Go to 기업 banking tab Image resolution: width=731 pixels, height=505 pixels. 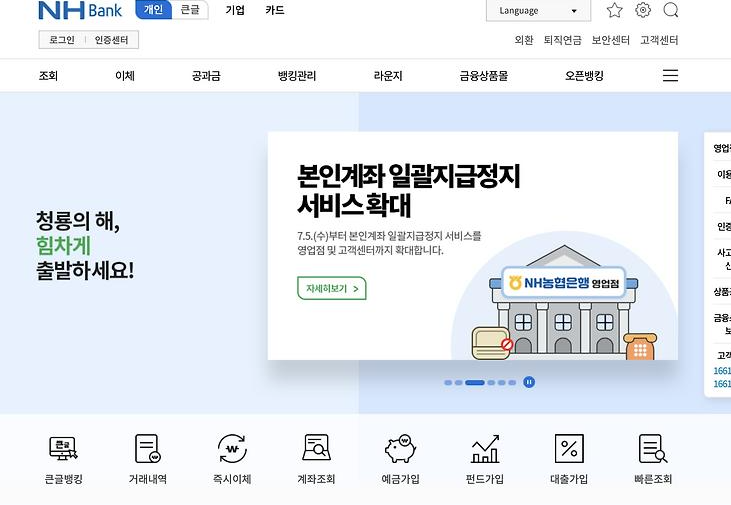click(x=235, y=10)
